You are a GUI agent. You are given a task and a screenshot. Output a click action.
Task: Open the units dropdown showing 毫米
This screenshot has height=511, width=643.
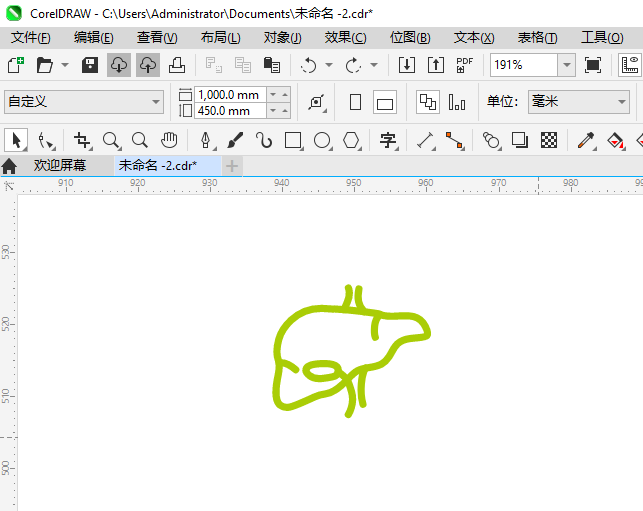[x=579, y=102]
